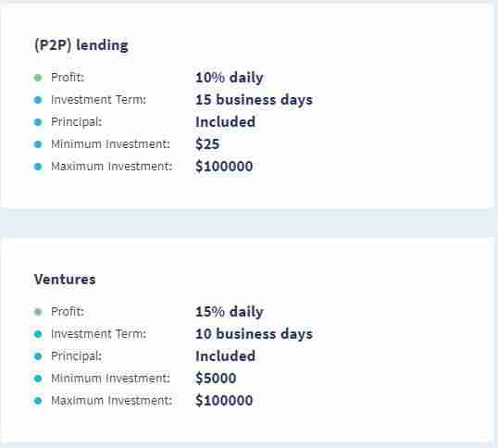Click the 15% daily profit value
The image size is (498, 448).
click(x=230, y=312)
